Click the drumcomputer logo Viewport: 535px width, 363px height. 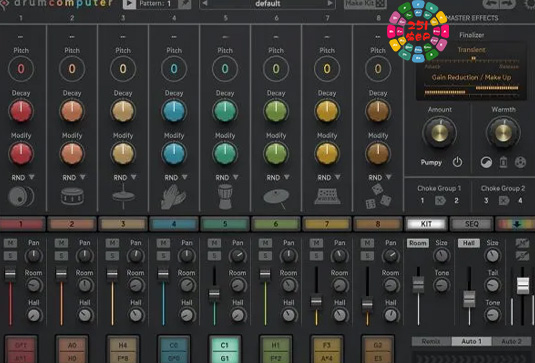pyautogui.click(x=56, y=4)
